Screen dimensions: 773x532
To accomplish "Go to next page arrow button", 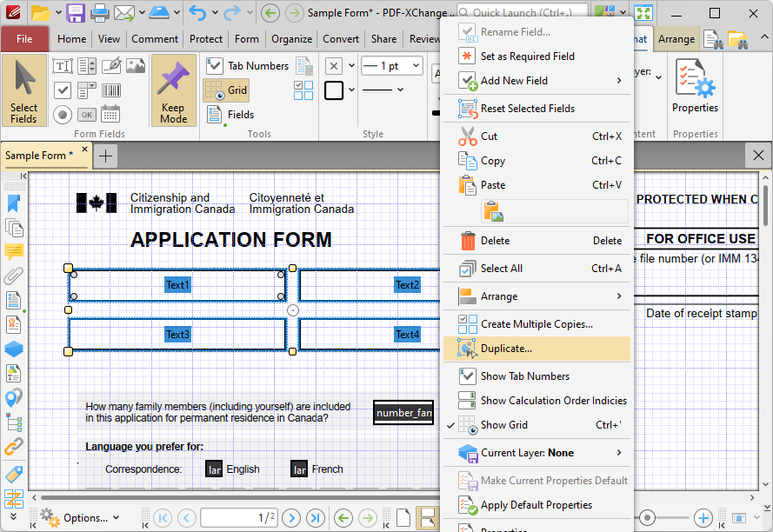I will [291, 518].
